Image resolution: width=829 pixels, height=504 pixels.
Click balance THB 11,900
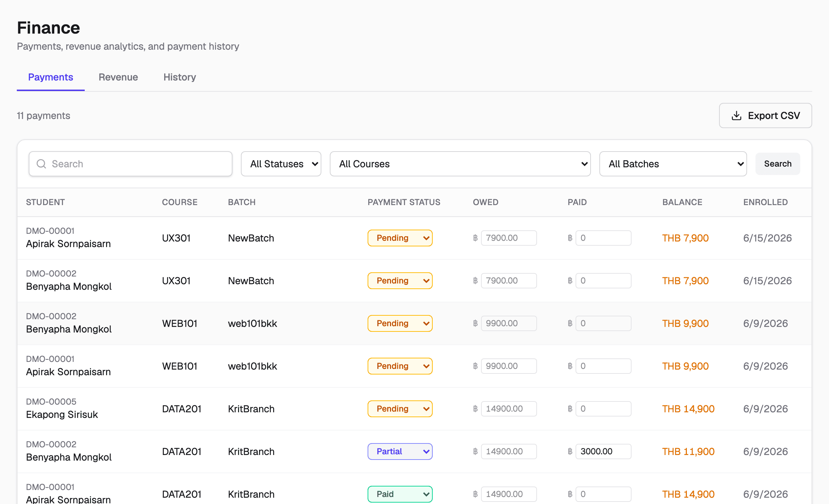click(x=688, y=451)
